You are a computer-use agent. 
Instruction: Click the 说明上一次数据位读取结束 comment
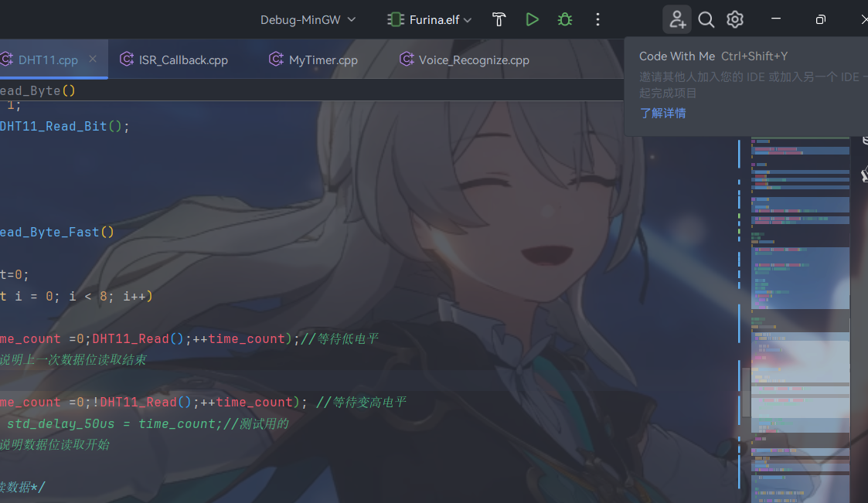point(73,360)
